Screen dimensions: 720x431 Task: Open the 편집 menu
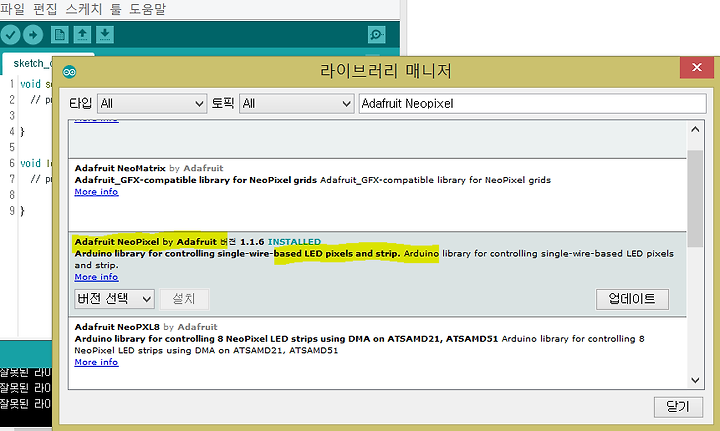45,9
